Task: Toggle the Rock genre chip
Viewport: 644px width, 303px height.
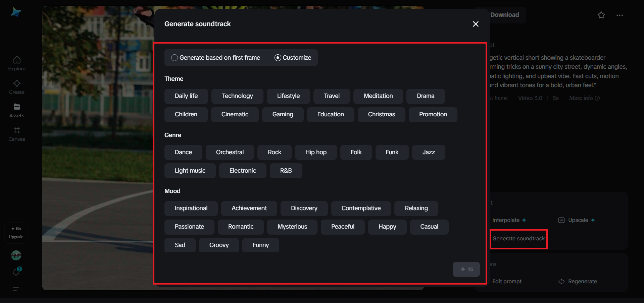Action: point(274,152)
